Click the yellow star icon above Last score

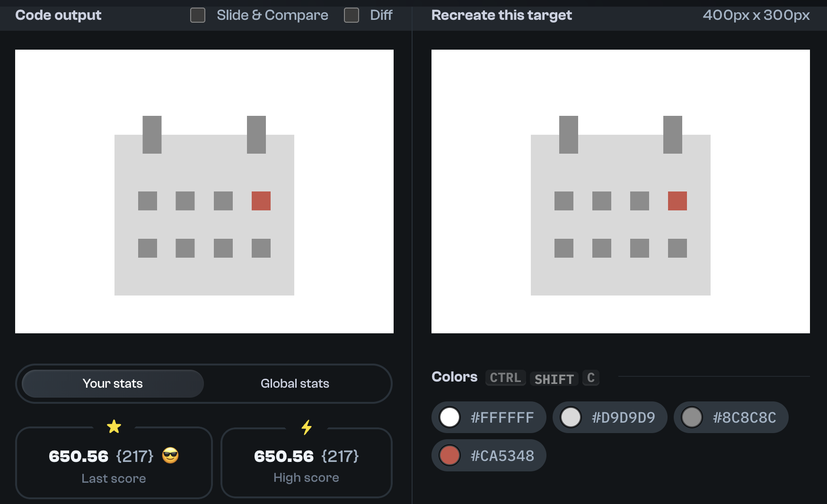(114, 426)
